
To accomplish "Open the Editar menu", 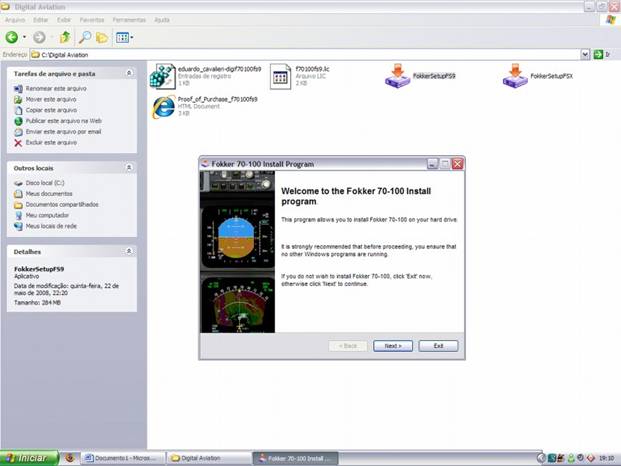I will coord(40,20).
